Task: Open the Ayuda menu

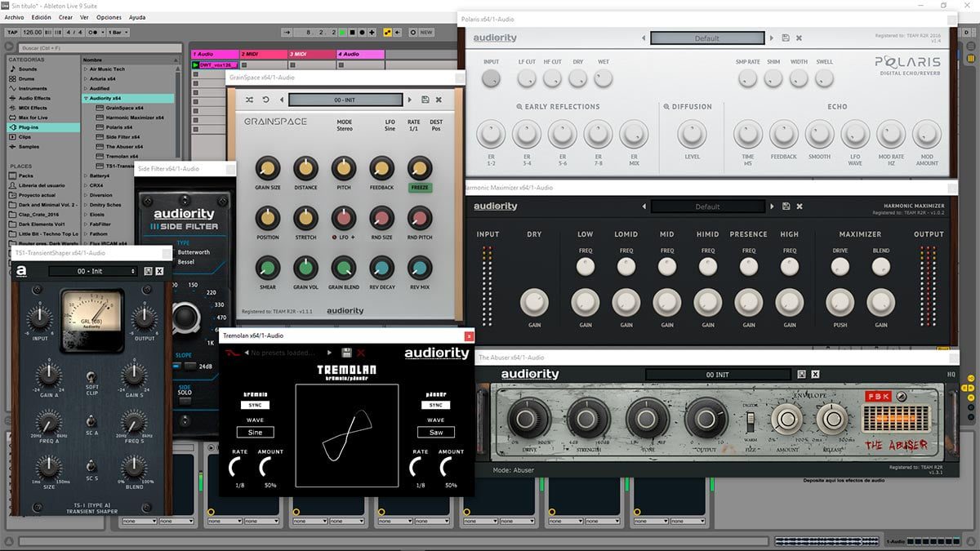Action: [x=137, y=17]
